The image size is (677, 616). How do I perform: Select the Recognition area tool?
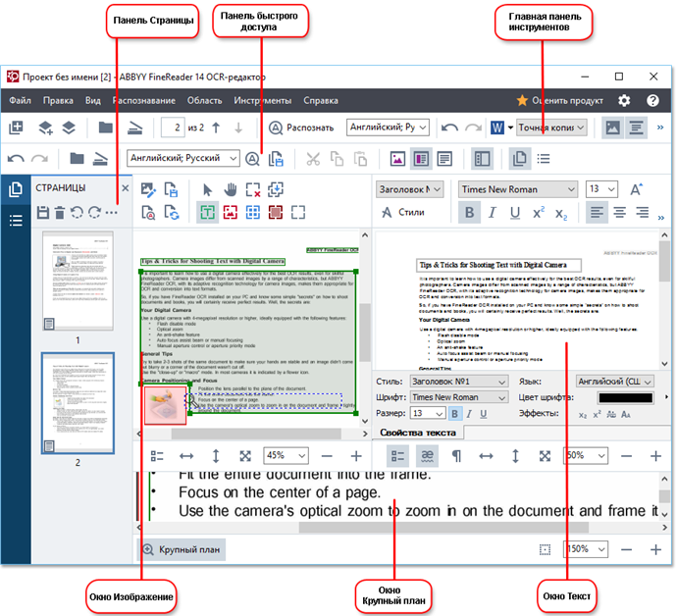tap(298, 212)
